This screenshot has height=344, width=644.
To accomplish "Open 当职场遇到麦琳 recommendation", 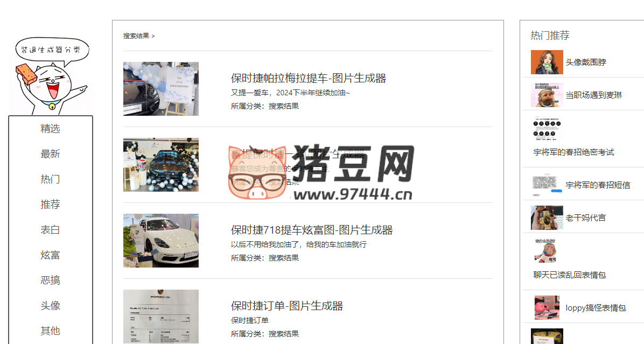I will click(x=594, y=95).
